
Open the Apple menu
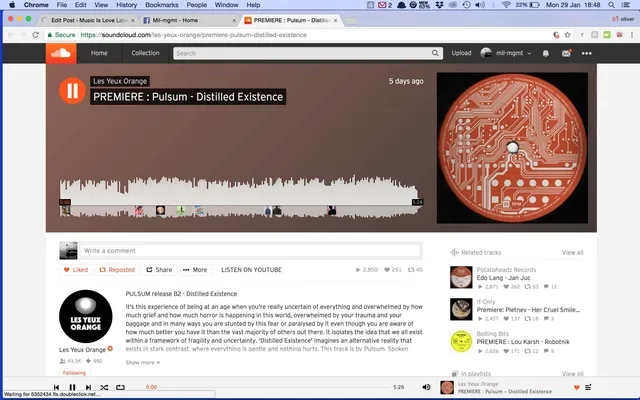pos(12,5)
